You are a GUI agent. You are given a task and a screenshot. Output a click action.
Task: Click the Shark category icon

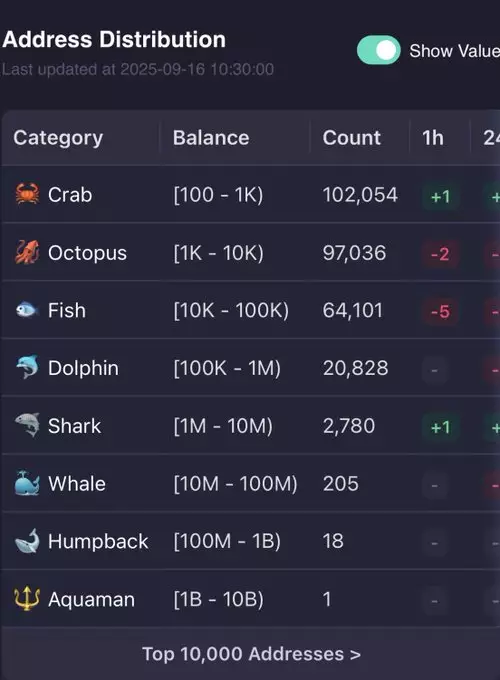(27, 425)
